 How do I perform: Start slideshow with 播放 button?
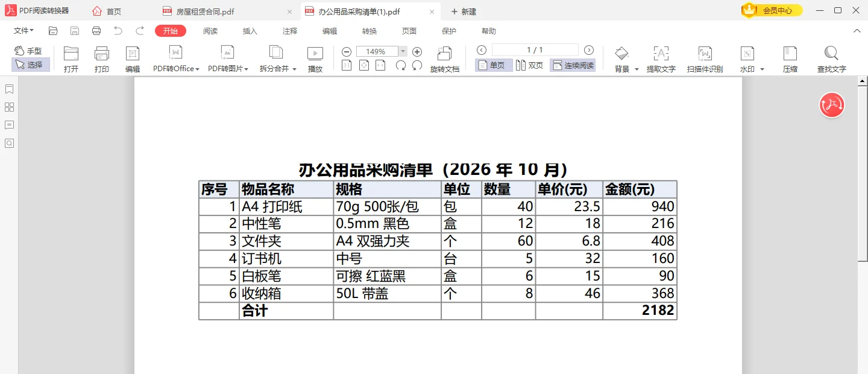tap(315, 59)
